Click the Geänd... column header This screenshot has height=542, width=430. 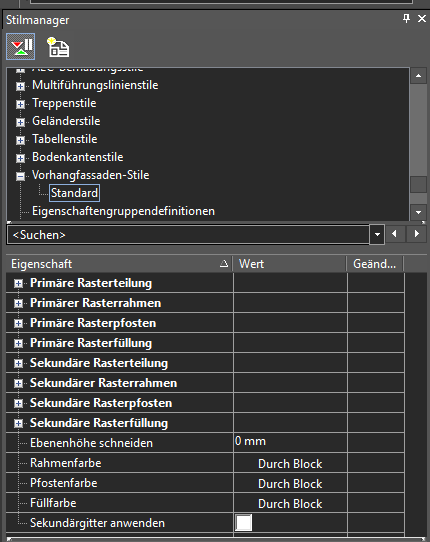pos(375,264)
